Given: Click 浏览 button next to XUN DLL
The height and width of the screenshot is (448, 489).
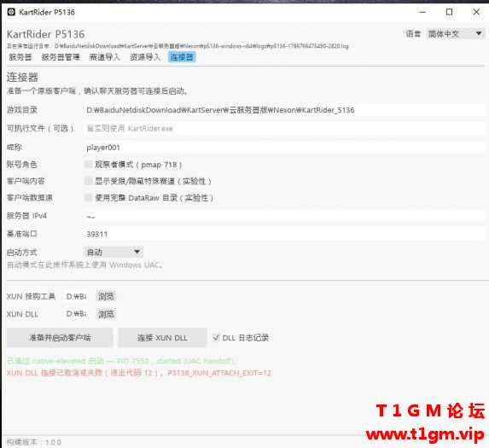Looking at the screenshot, I should coord(106,314).
